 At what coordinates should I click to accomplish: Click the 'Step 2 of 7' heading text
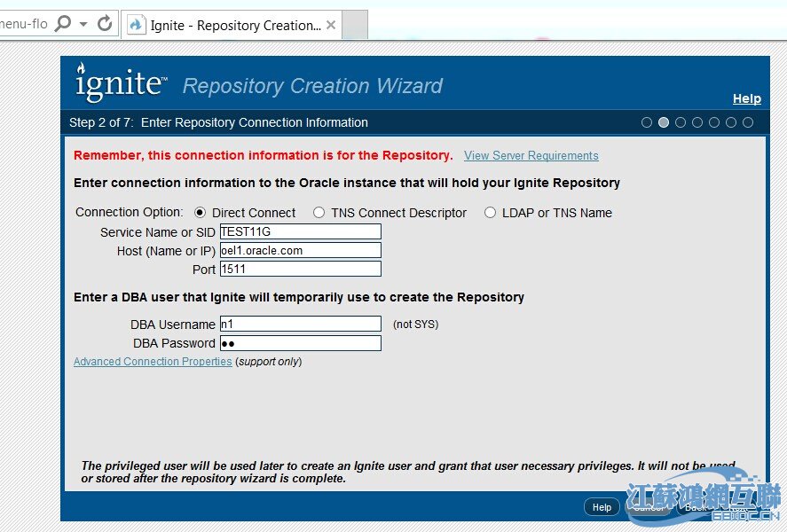101,122
